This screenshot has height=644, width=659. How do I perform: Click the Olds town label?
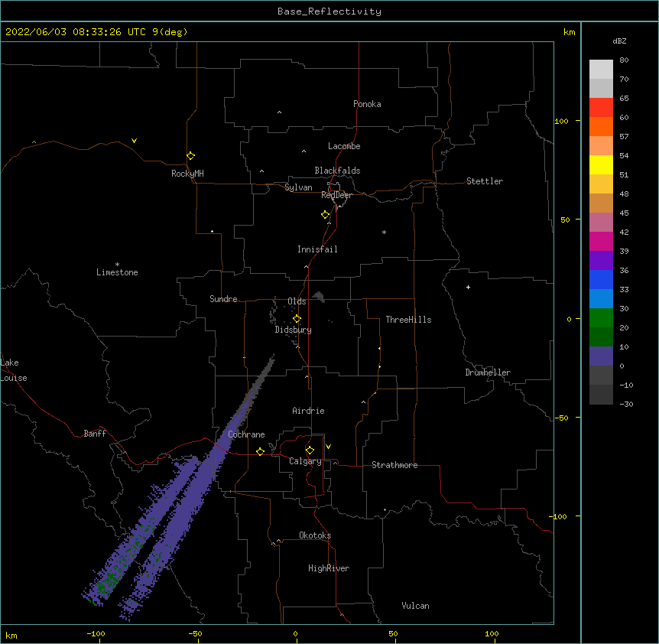(x=297, y=301)
